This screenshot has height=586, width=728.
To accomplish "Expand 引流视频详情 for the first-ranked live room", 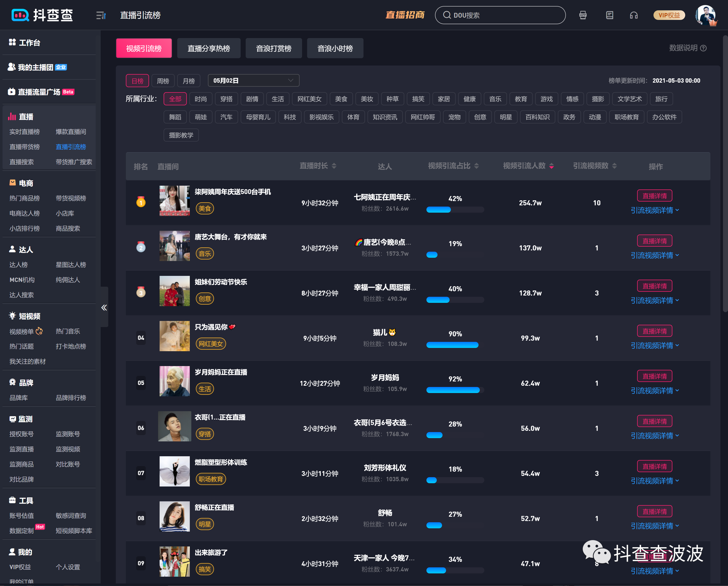I will 654,210.
